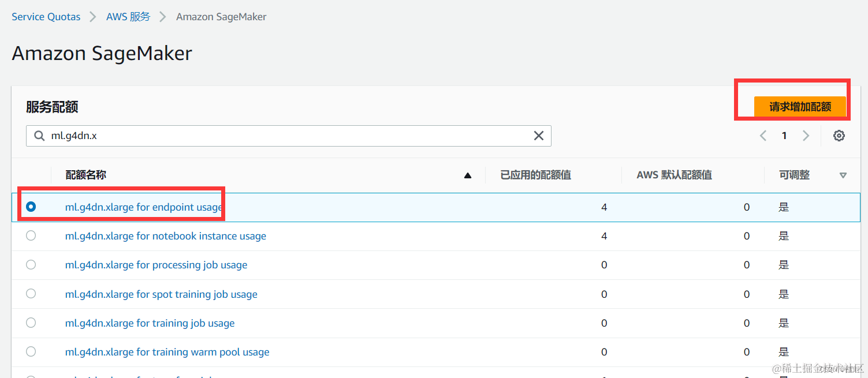Open ml.g4dn.xlarge for endpoint usage link

(144, 207)
